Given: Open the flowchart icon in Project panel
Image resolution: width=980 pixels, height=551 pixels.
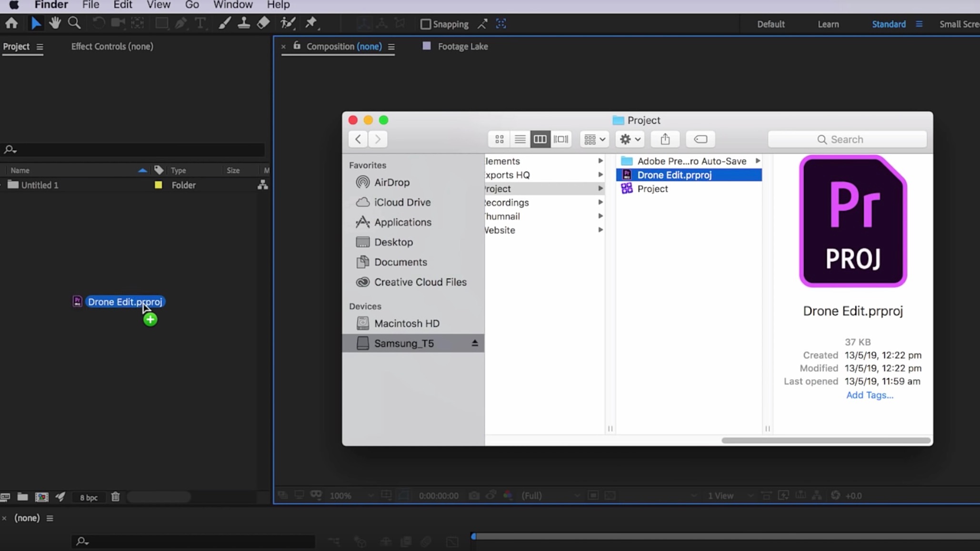Looking at the screenshot, I should (262, 185).
